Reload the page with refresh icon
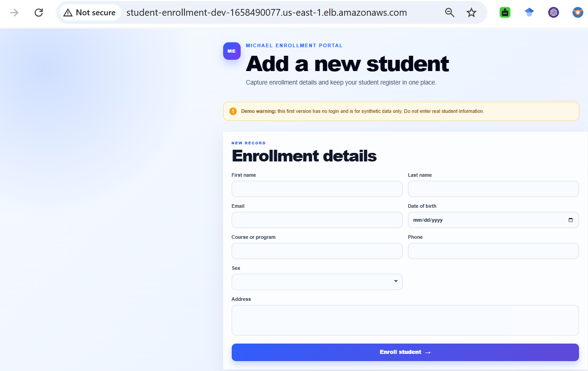The height and width of the screenshot is (371, 588). pos(39,13)
